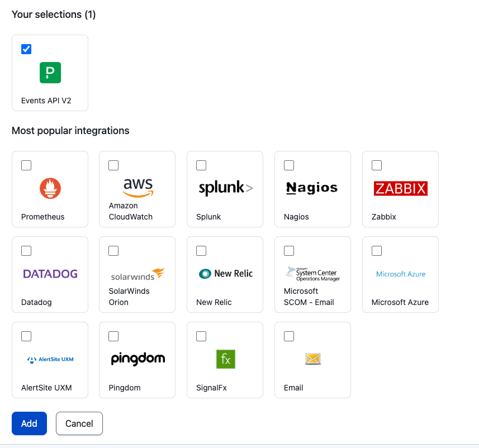Screen dimensions: 479x448
Task: Click the green PagerDuty Events API icon
Action: (50, 73)
